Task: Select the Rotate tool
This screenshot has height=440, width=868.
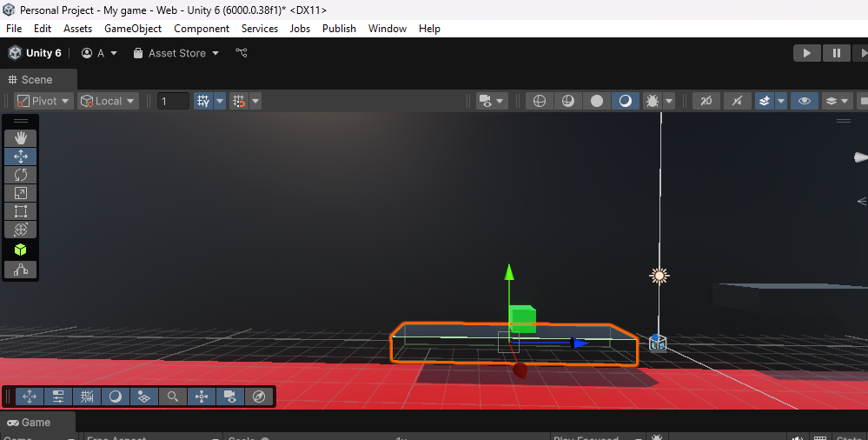Action: (x=20, y=175)
